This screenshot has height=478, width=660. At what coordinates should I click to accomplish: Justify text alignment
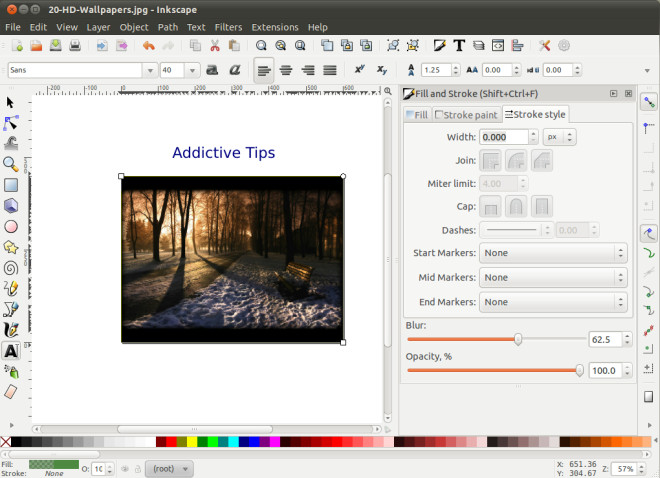point(330,70)
